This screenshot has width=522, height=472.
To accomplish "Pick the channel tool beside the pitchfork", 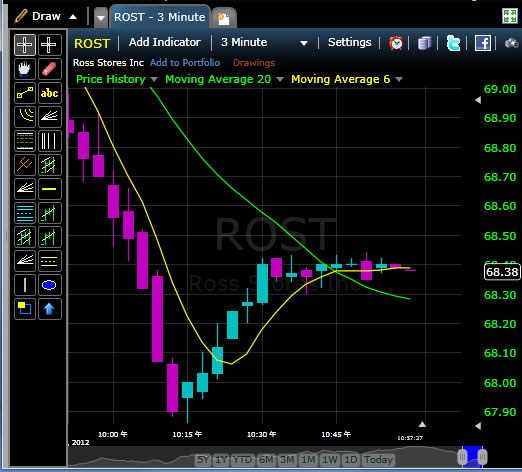I will pos(49,165).
